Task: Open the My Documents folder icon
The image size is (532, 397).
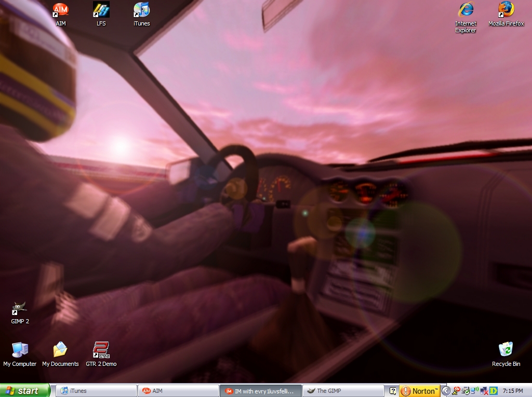Action: click(x=60, y=354)
